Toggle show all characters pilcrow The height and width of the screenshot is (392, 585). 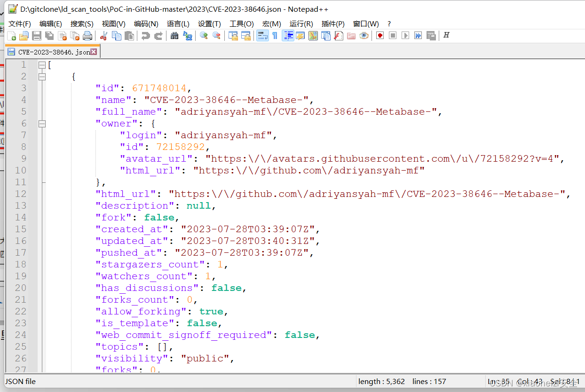(275, 36)
